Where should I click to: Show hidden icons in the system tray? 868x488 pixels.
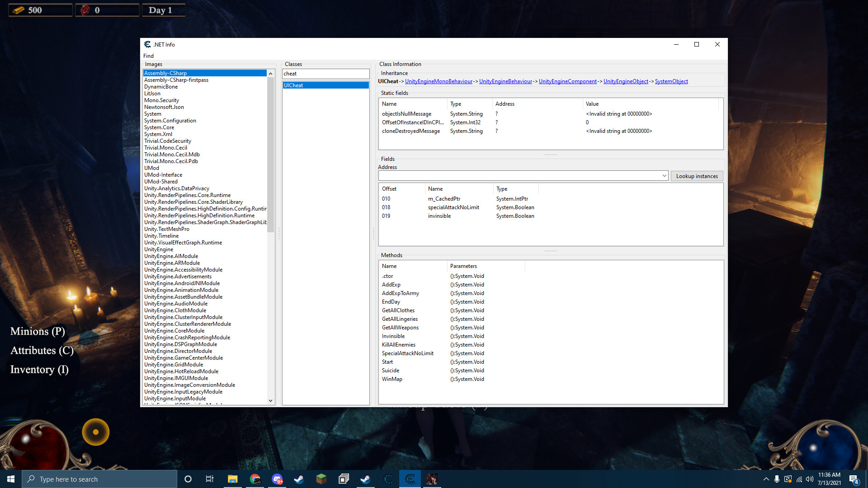pos(766,480)
